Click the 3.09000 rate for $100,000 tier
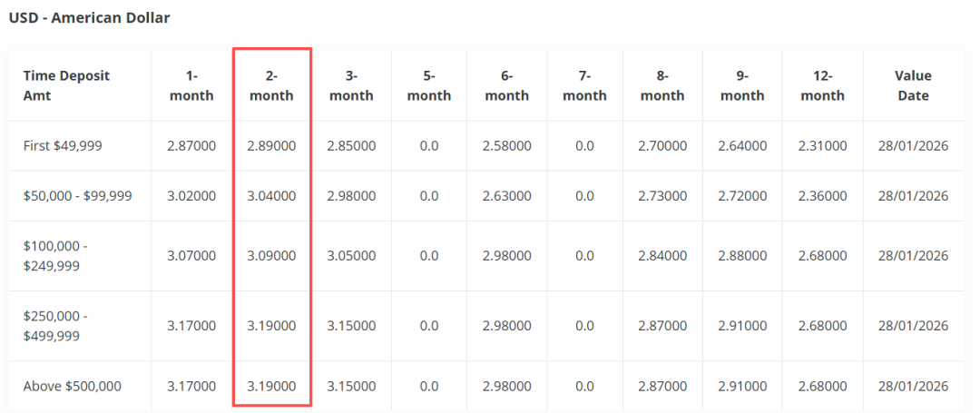 pyautogui.click(x=271, y=256)
